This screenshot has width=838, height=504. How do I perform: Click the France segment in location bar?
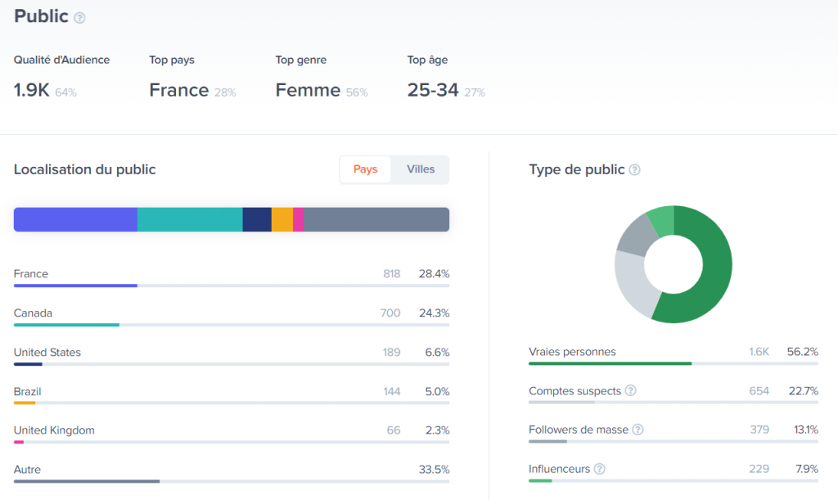click(75, 219)
